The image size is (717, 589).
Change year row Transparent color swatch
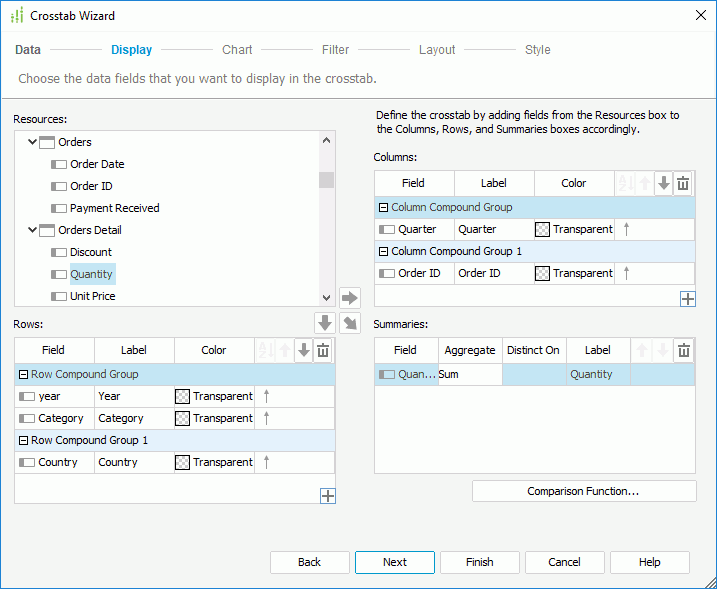(x=182, y=396)
